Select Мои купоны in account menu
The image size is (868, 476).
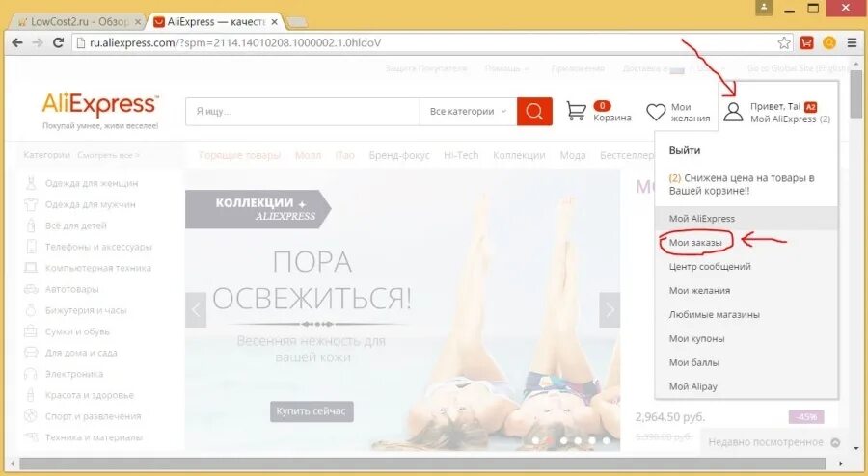(696, 338)
